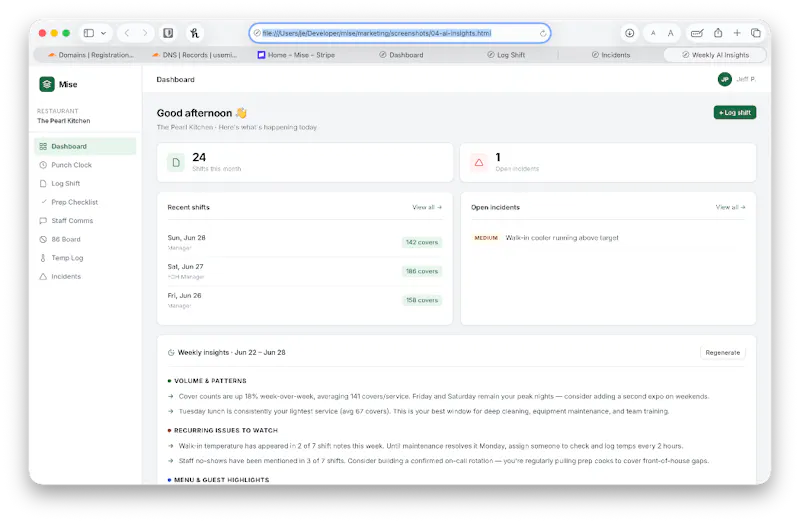The height and width of the screenshot is (524, 800).
Task: Reload page using address bar refresh icon
Action: click(543, 33)
